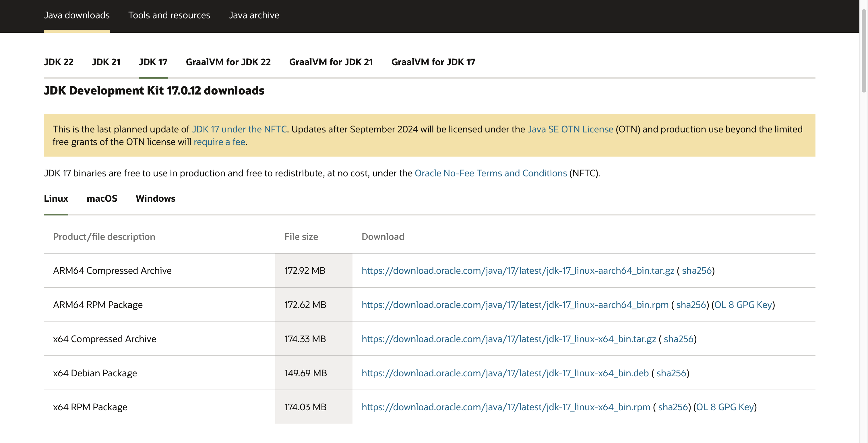Download jdk-17_linux-x64_bin.tar.gz
The width and height of the screenshot is (868, 443).
pyautogui.click(x=509, y=339)
